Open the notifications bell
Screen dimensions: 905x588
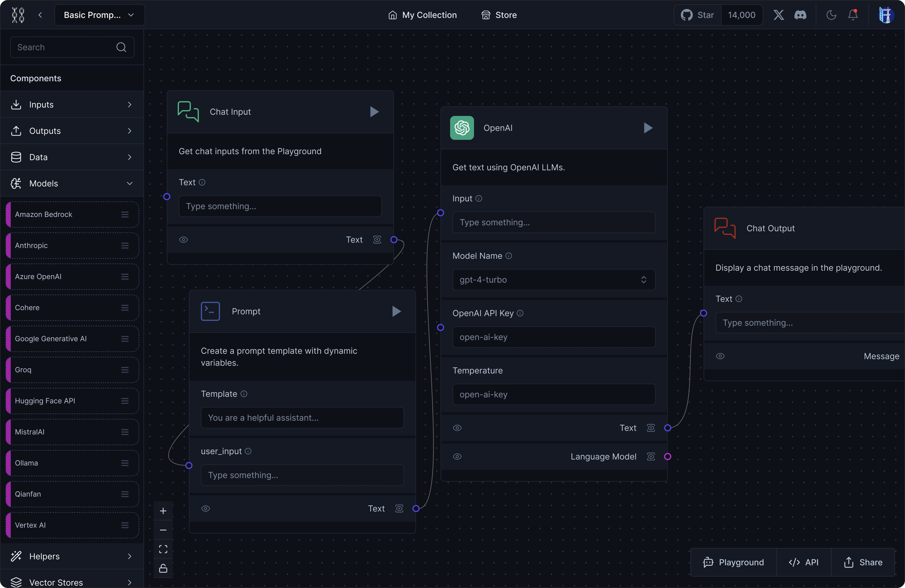pos(853,15)
